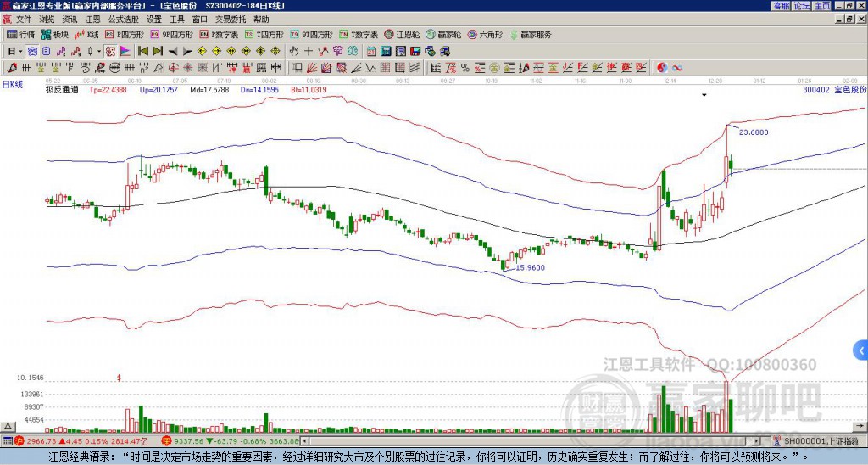Image resolution: width=868 pixels, height=465 pixels.
Task: Click the up triangle button at volume panel
Action: click(8, 426)
